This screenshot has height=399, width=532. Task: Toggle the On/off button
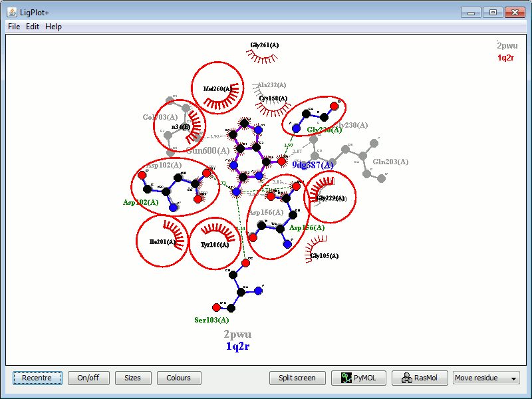88,378
